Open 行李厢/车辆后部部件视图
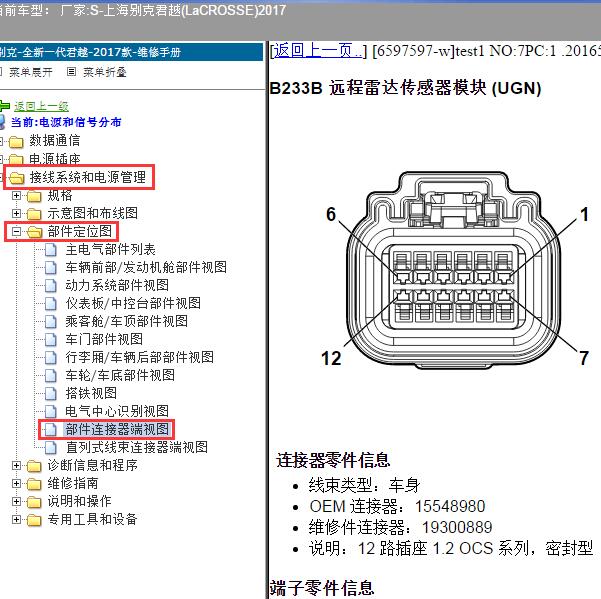The width and height of the screenshot is (601, 599). point(140,357)
